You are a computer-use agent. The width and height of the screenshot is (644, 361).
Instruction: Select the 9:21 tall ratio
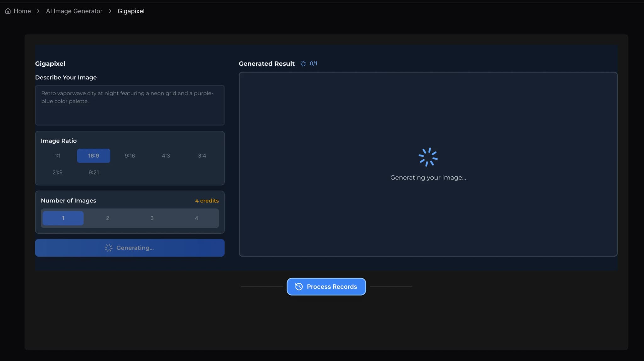(93, 172)
